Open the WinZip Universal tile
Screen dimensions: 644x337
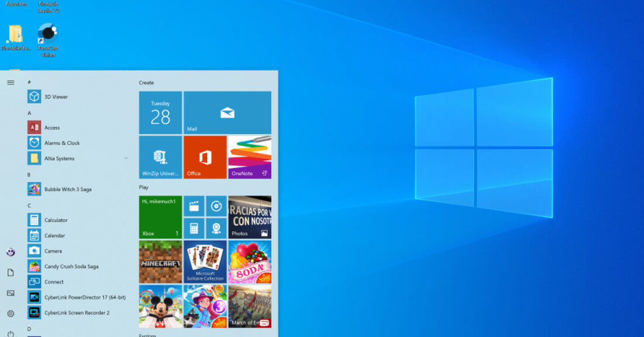click(160, 157)
